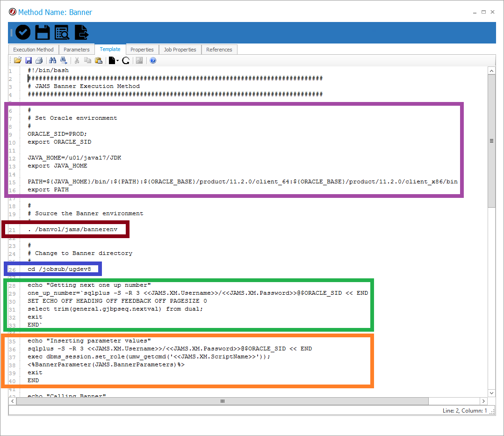Click the blank document icon in editor toolbar

coord(112,60)
